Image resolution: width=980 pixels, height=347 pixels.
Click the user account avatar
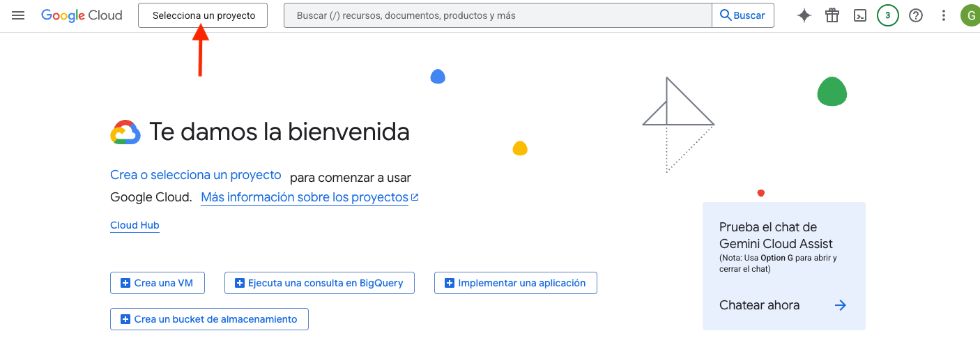pos(970,15)
